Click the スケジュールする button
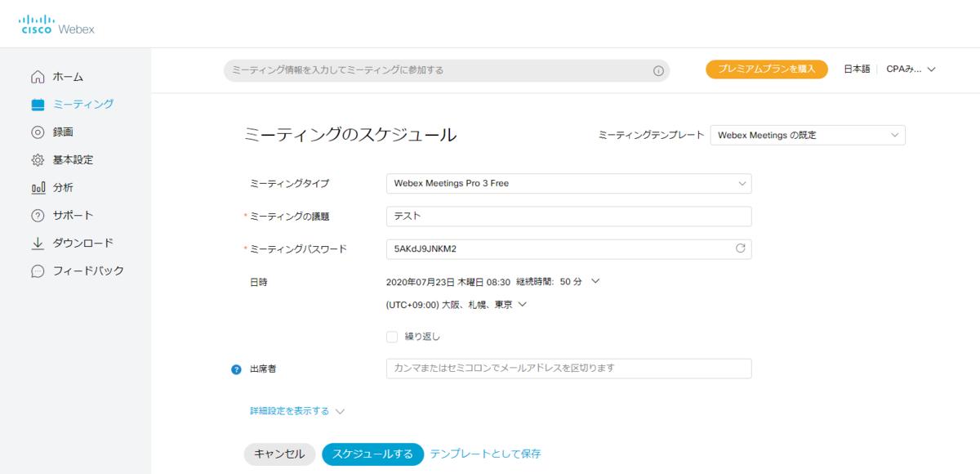 pos(373,454)
